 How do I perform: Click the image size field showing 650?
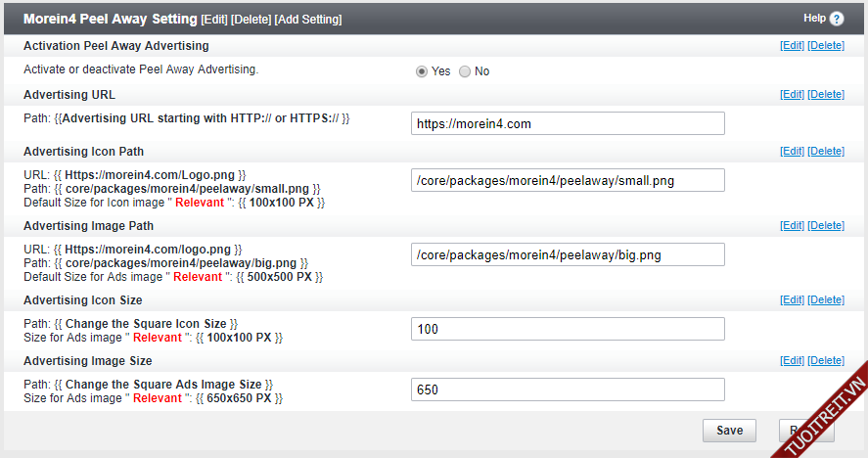tap(568, 389)
